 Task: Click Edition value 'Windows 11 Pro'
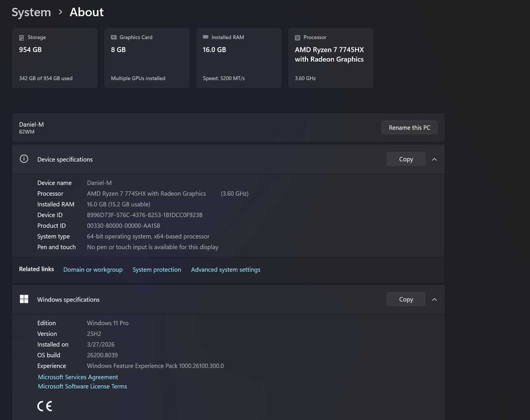pos(108,323)
